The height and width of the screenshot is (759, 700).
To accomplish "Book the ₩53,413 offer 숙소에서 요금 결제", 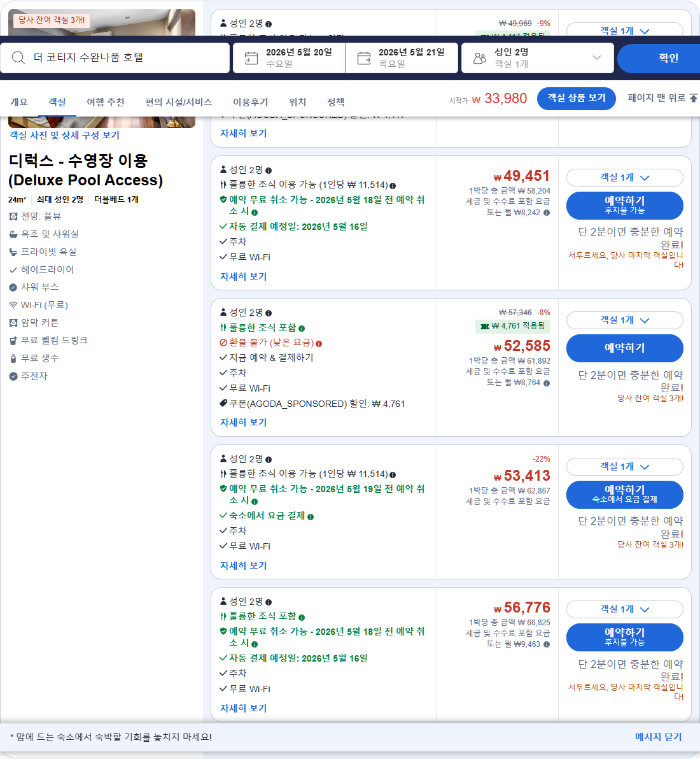I will click(624, 494).
